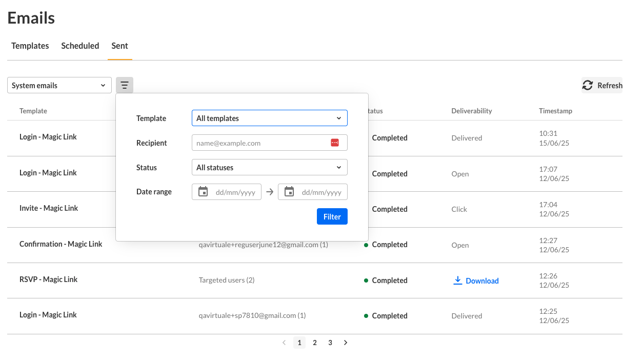
Task: Go to next page with right chevron
Action: 346,343
